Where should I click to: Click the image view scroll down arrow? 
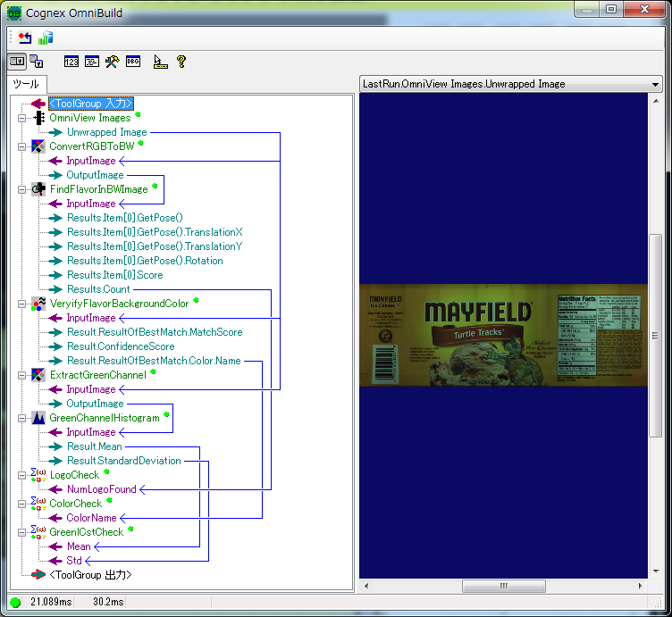656,571
